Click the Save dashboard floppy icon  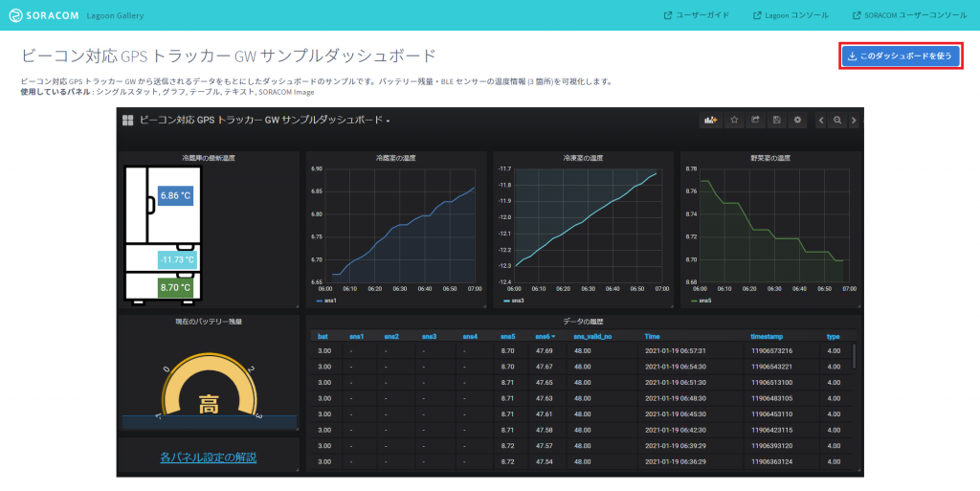pos(776,120)
